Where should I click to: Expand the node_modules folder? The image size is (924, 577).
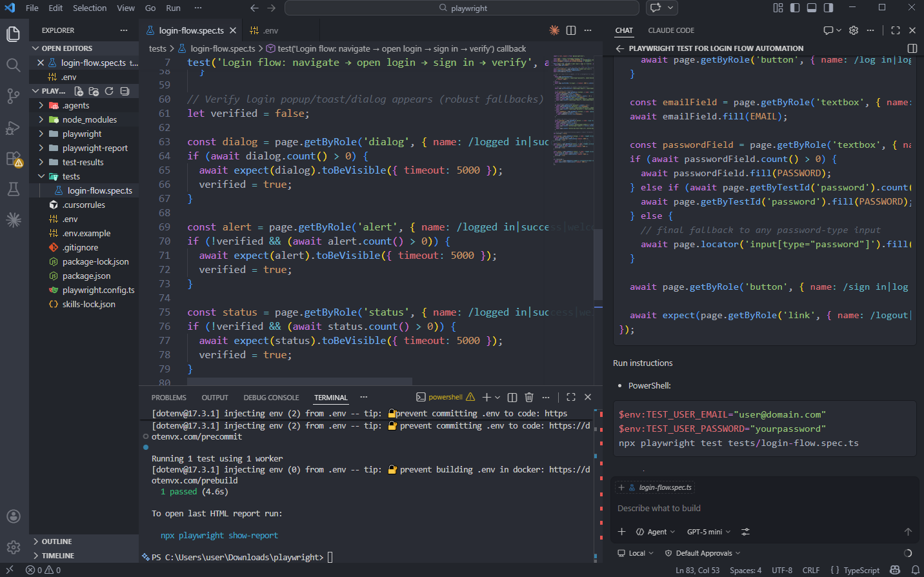pyautogui.click(x=89, y=119)
